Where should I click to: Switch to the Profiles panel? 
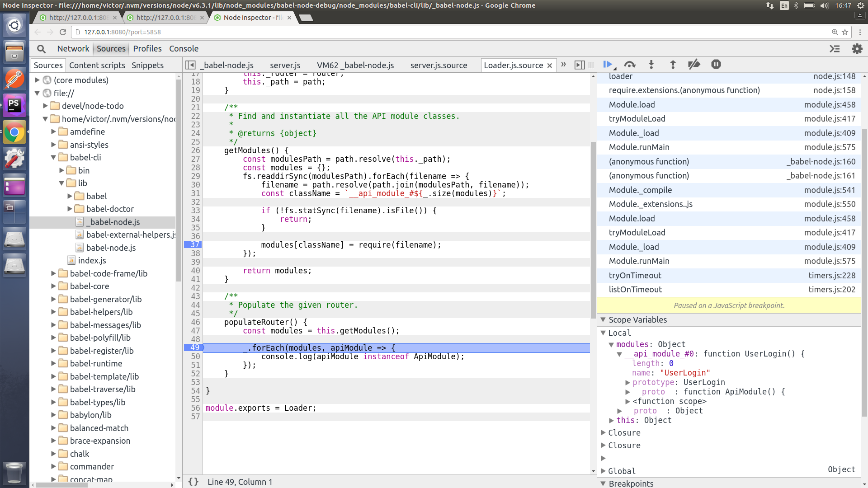pyautogui.click(x=147, y=49)
